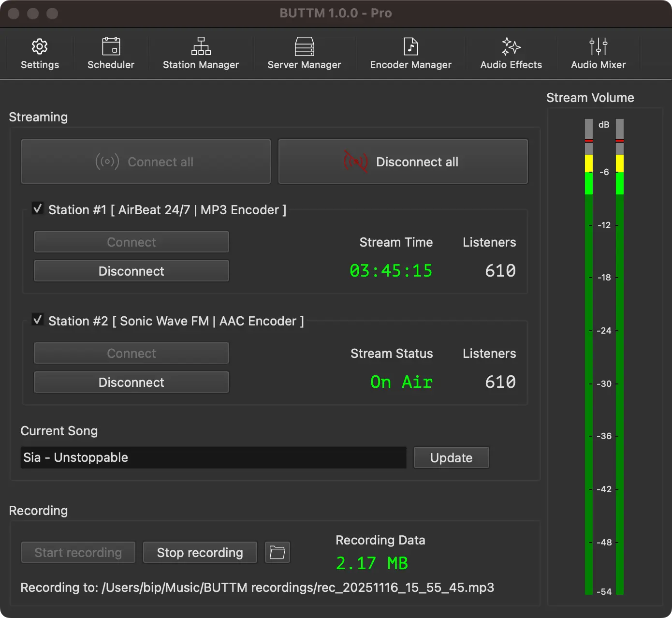Screen dimensions: 672x618
Task: Open the Audio Effects sparkle icon
Action: pos(511,47)
